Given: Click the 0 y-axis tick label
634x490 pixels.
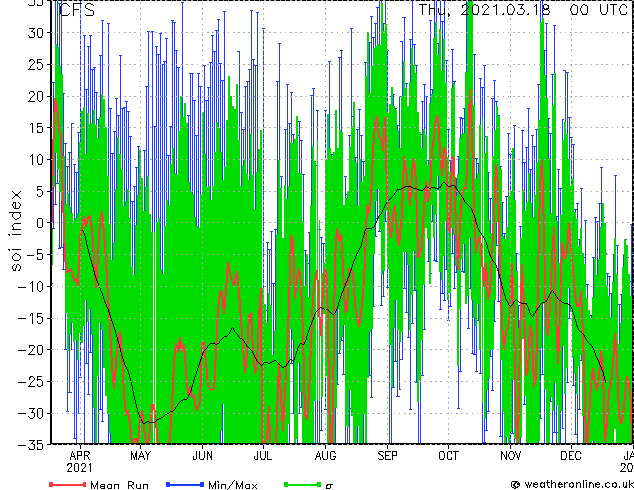Looking at the screenshot, I should coord(41,223).
